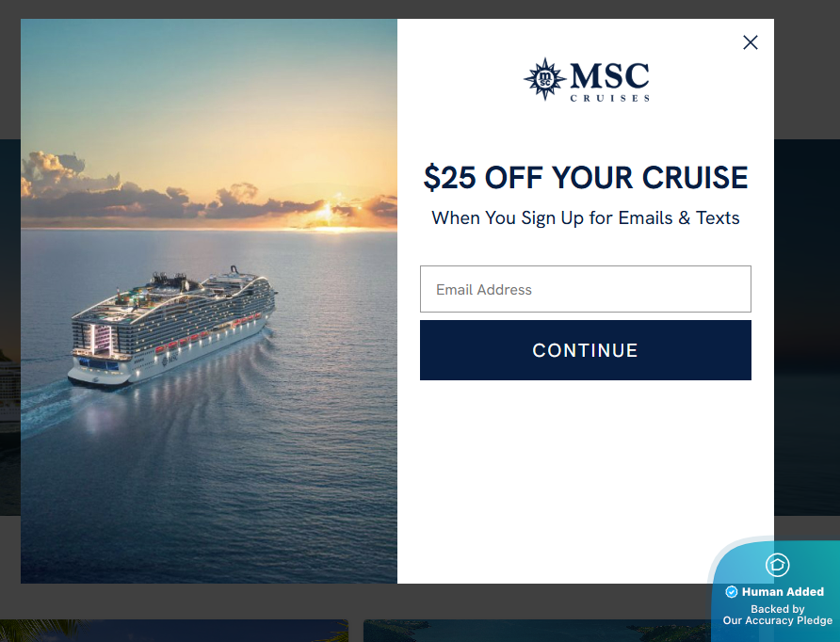Image resolution: width=840 pixels, height=642 pixels.
Task: Select the Email Address input field
Action: click(x=585, y=288)
